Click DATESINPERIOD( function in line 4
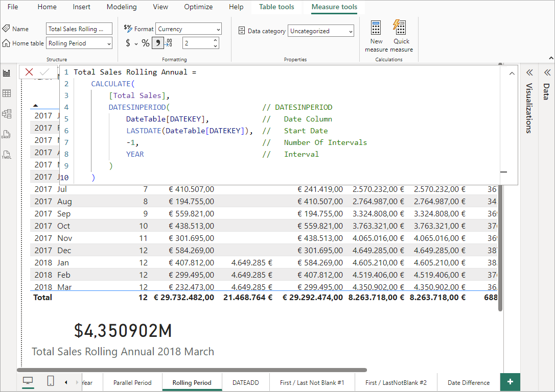 [139, 107]
